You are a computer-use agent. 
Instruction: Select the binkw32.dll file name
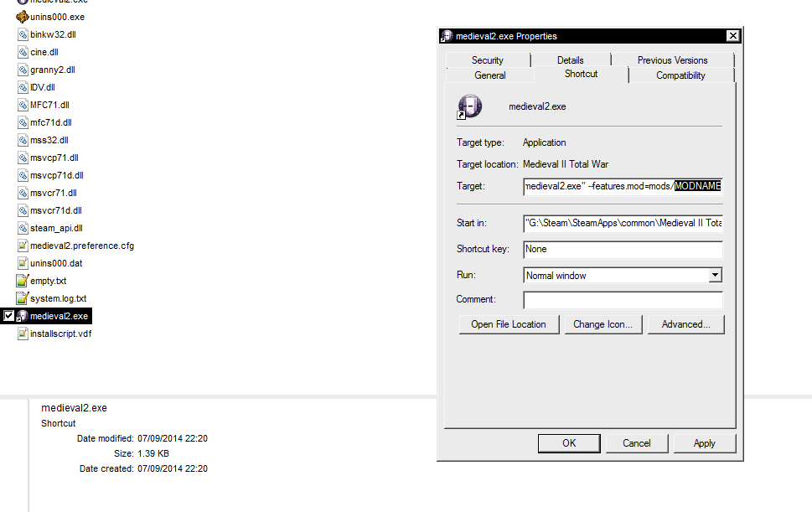[x=53, y=34]
